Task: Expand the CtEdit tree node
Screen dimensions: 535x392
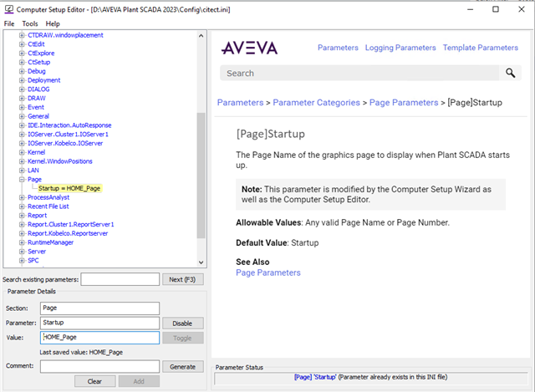Action: pyautogui.click(x=22, y=44)
